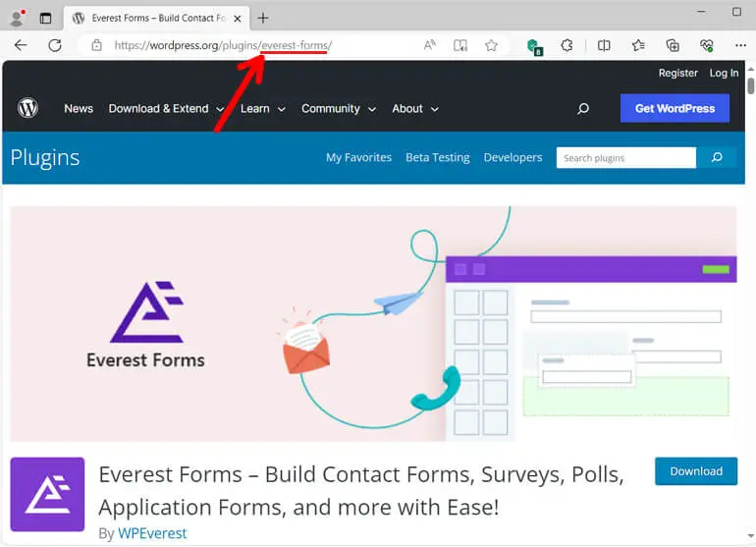
Task: Click the Register link
Action: pos(677,73)
